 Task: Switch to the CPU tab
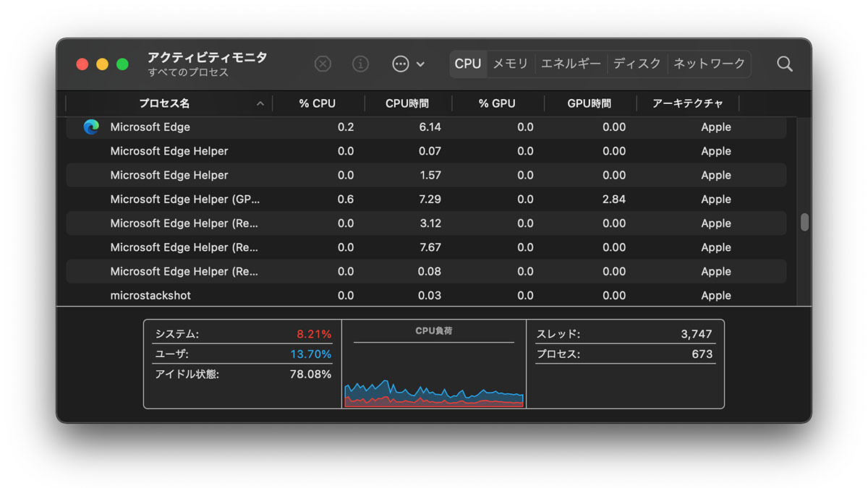click(468, 64)
